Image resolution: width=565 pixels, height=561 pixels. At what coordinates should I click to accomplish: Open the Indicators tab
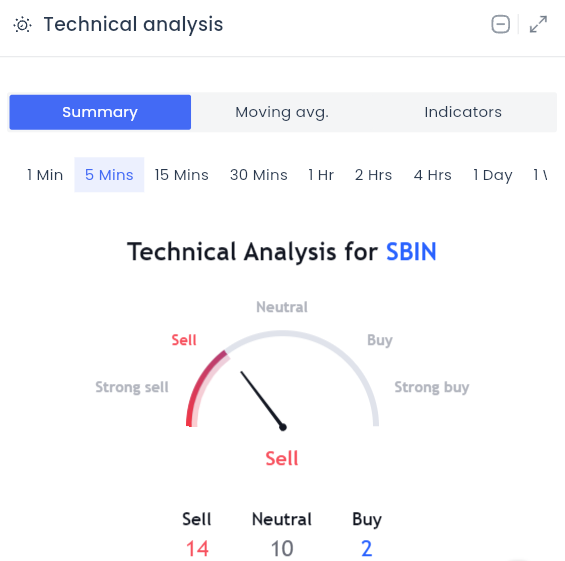coord(463,112)
